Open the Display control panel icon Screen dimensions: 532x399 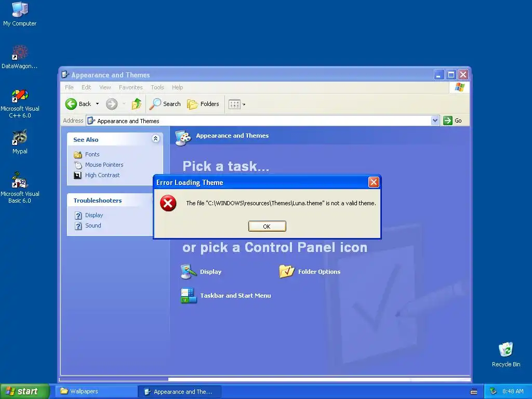(189, 271)
